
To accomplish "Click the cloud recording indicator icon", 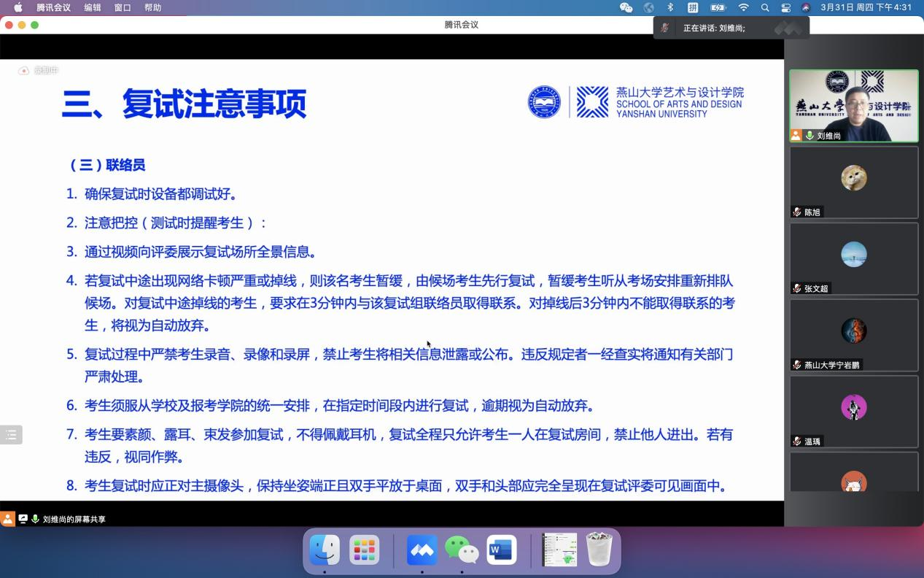I will coord(24,71).
